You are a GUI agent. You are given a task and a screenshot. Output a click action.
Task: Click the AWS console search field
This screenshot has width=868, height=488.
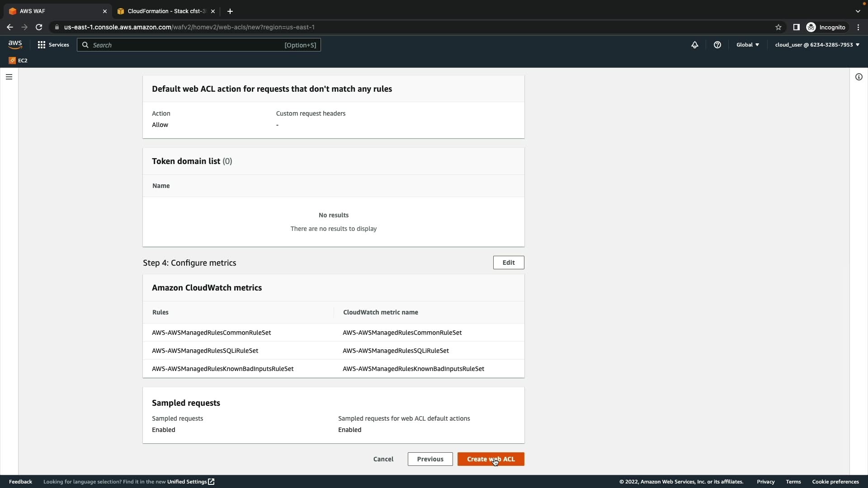199,45
